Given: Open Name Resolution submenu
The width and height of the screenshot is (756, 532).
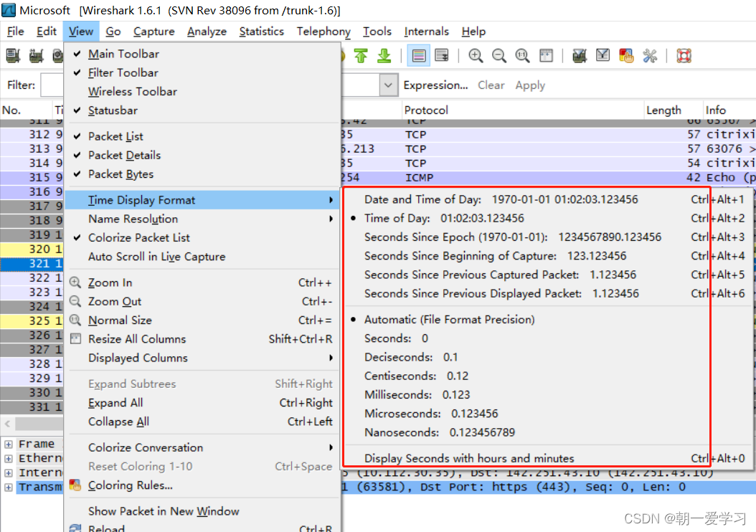Looking at the screenshot, I should click(204, 219).
